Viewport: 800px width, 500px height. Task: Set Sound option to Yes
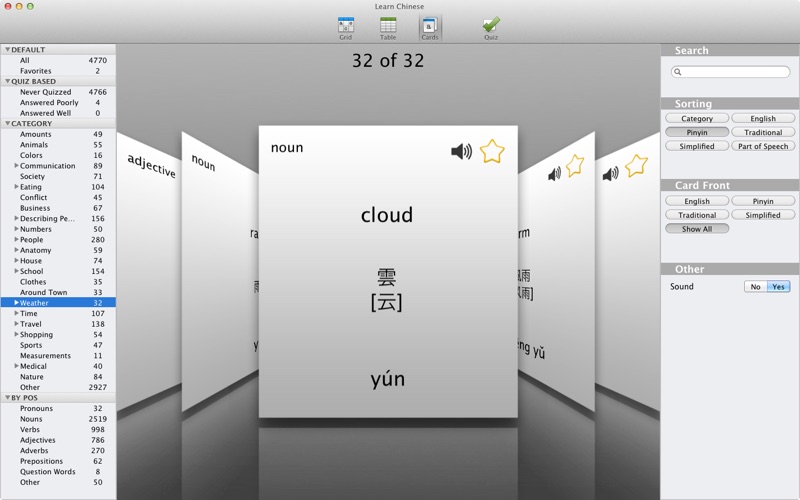pyautogui.click(x=778, y=287)
